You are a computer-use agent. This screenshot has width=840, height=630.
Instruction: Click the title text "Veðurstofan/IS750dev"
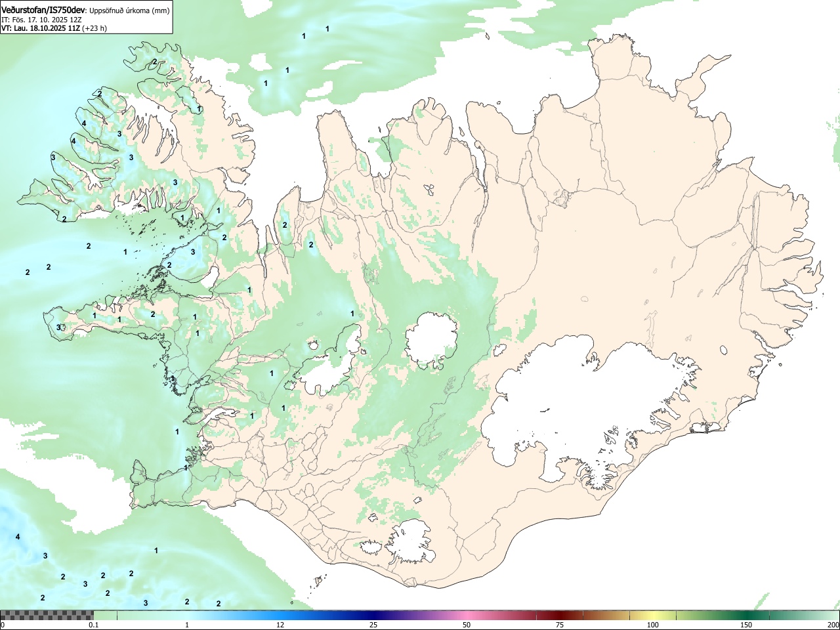pos(44,9)
